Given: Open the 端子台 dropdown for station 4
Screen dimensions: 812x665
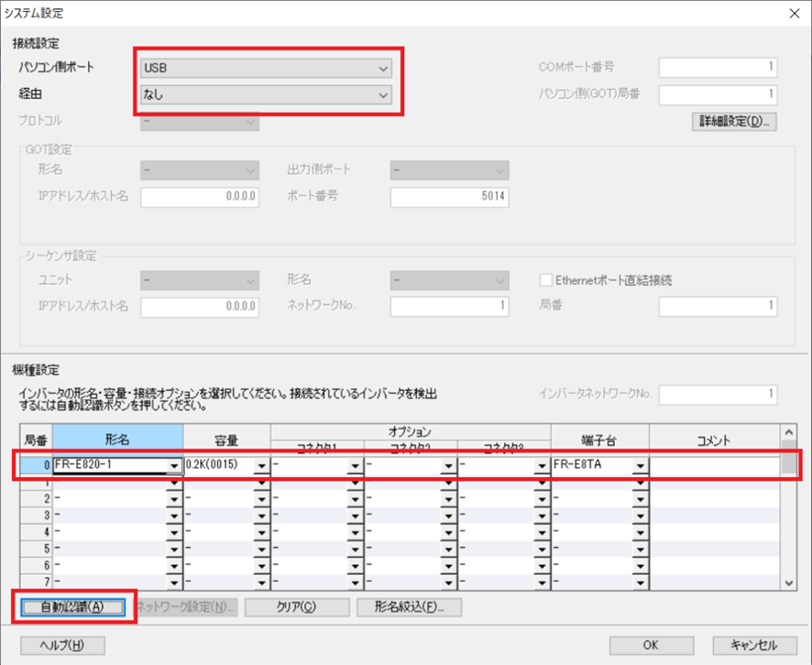Looking at the screenshot, I should [641, 532].
